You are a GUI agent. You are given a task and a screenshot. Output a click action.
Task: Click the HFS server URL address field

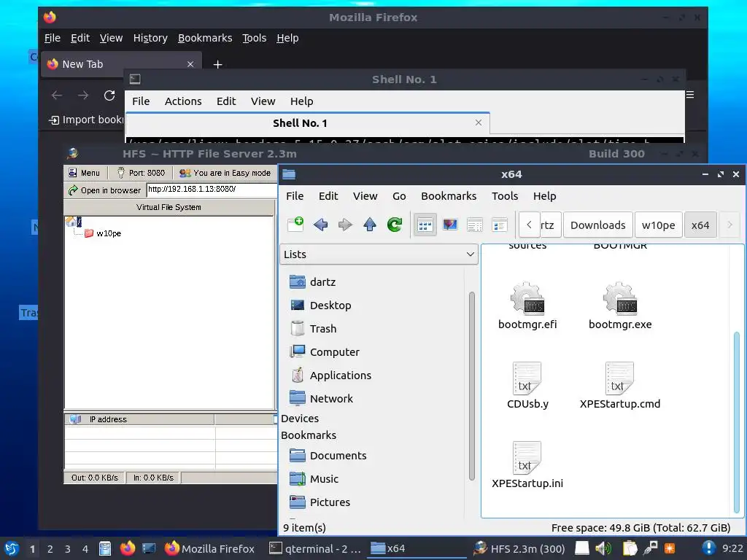212,190
